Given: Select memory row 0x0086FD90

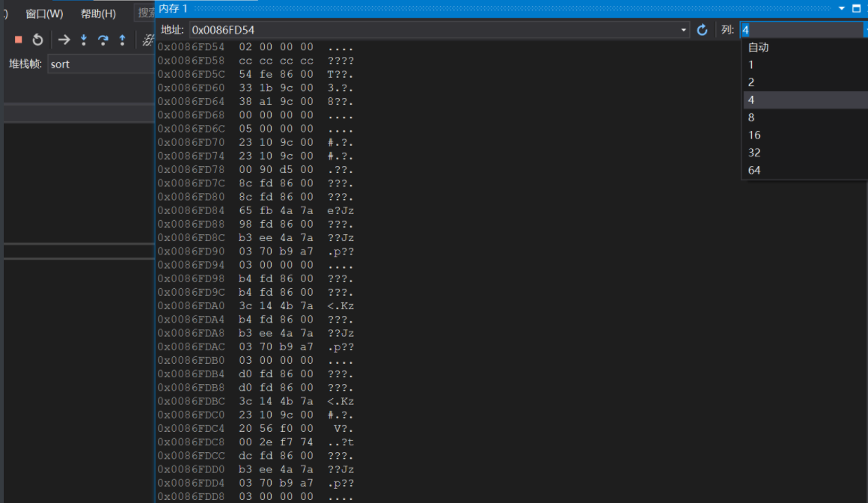Looking at the screenshot, I should pyautogui.click(x=255, y=251).
